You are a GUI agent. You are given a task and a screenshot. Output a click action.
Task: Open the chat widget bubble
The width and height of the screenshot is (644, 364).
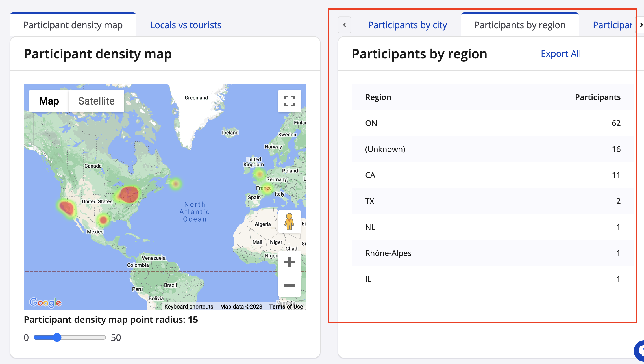[x=639, y=350]
